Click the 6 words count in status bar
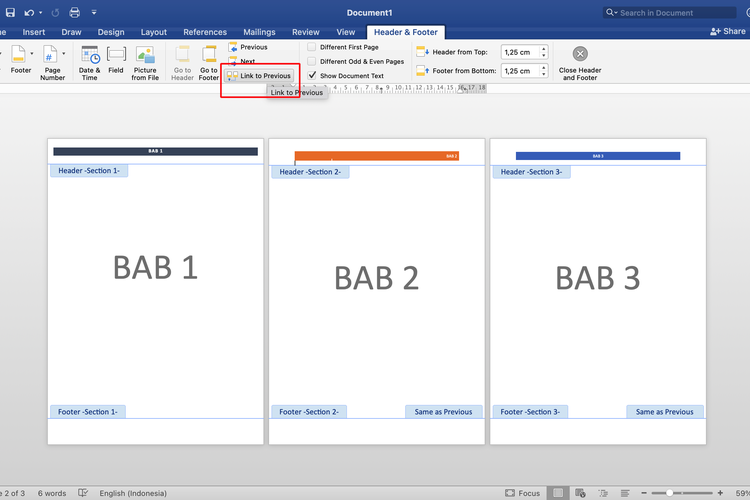The image size is (750, 500). coord(52,493)
